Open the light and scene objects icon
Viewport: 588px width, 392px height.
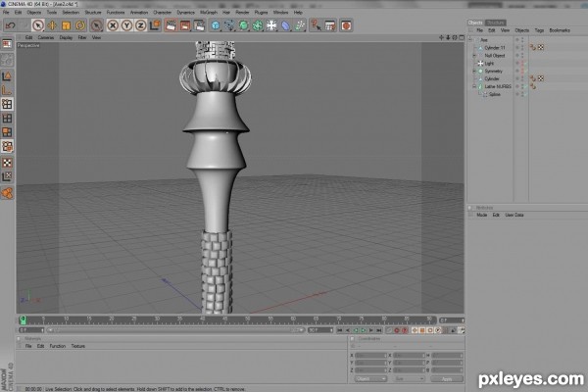pyautogui.click(x=271, y=25)
